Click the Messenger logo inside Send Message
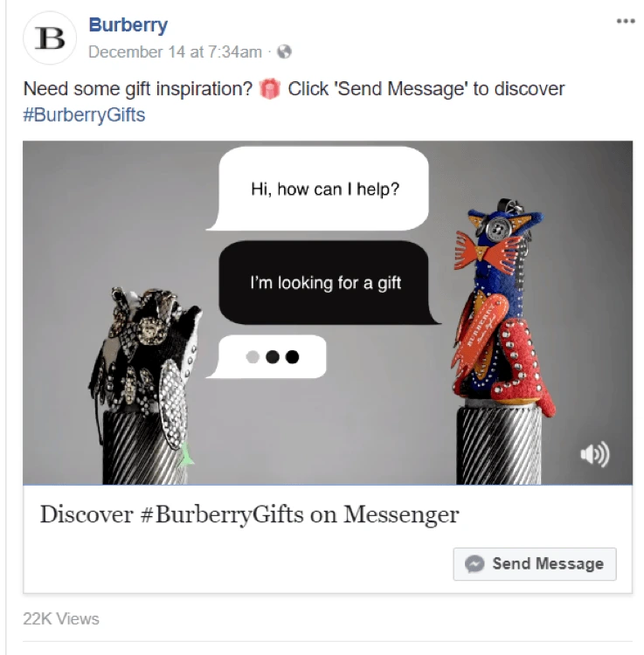Screen dimensions: 644x655 pyautogui.click(x=474, y=564)
